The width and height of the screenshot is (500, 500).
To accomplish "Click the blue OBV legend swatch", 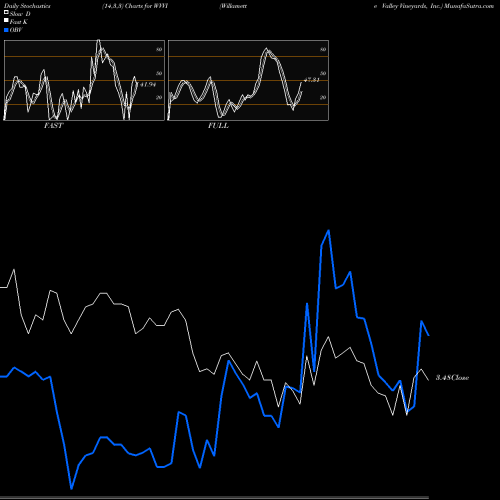I will click(6, 30).
